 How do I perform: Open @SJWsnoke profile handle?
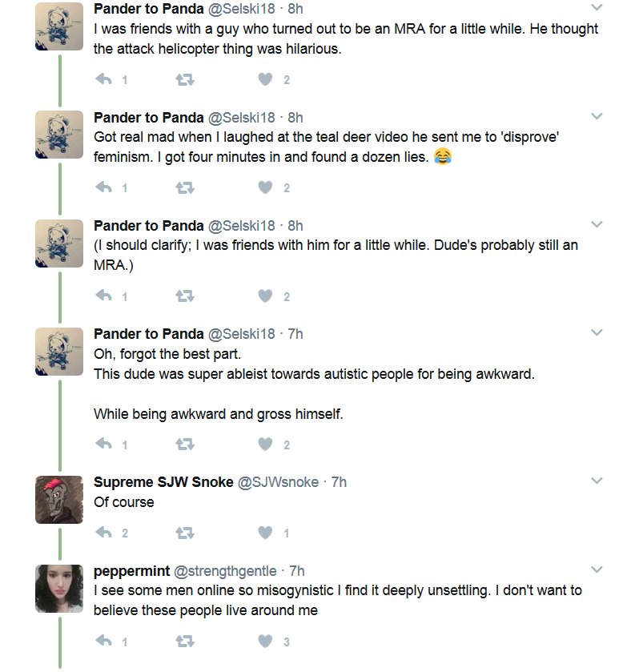(x=278, y=482)
